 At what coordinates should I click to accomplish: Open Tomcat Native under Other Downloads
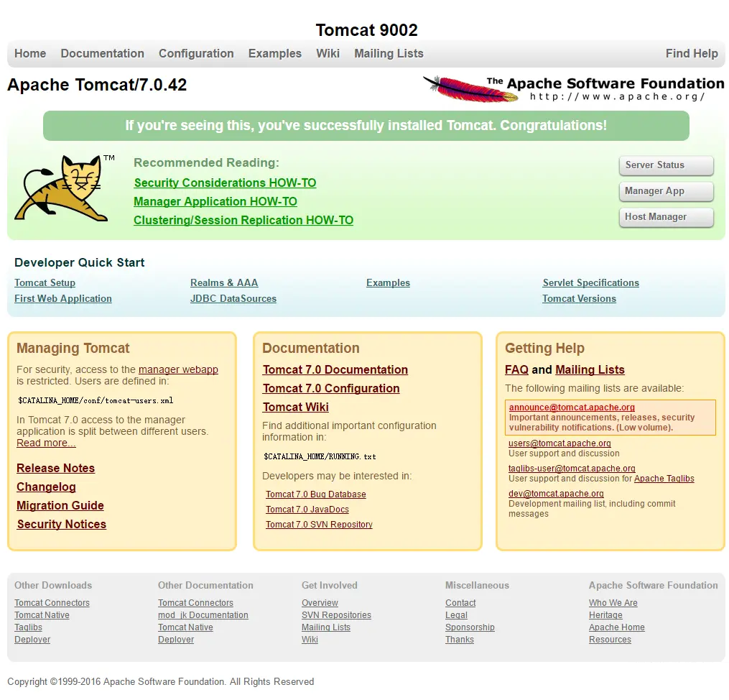click(42, 615)
